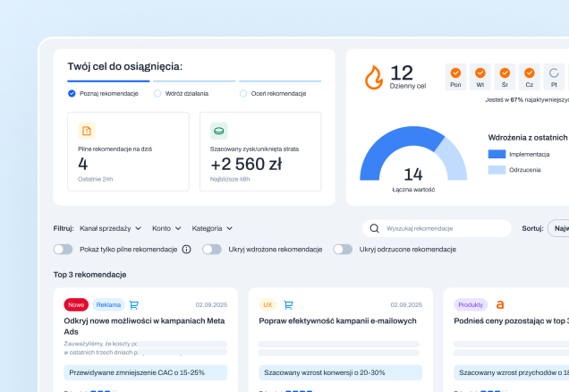Select the Pon completed day checkmark

[x=455, y=73]
